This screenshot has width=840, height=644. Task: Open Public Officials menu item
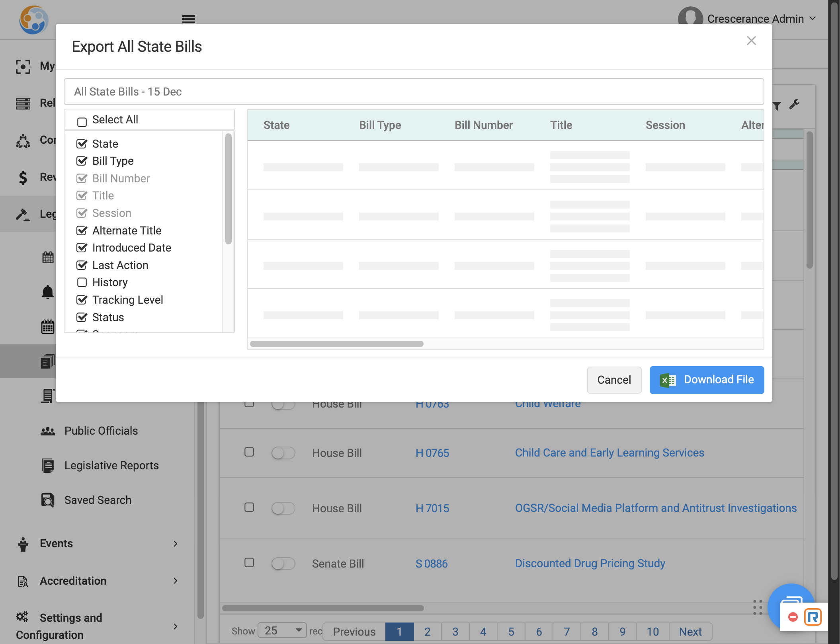point(101,431)
